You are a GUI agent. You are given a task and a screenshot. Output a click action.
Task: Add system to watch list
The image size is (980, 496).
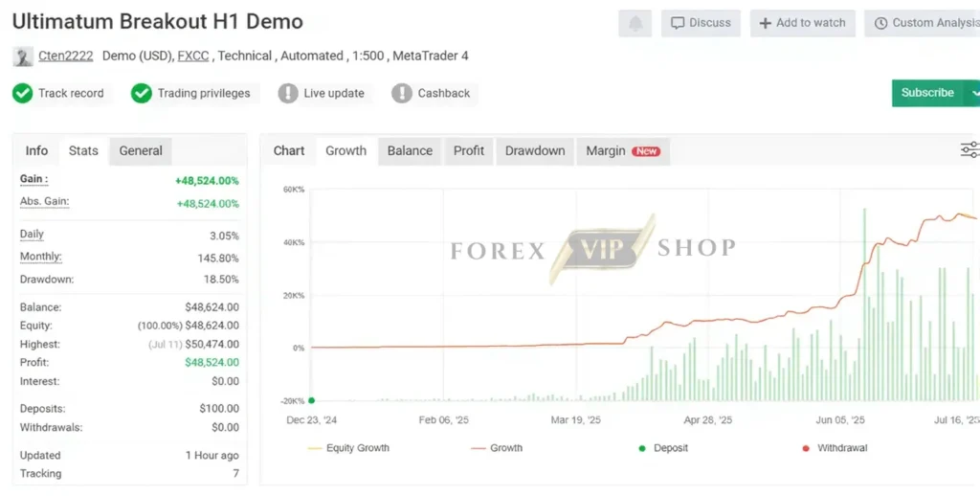[802, 23]
